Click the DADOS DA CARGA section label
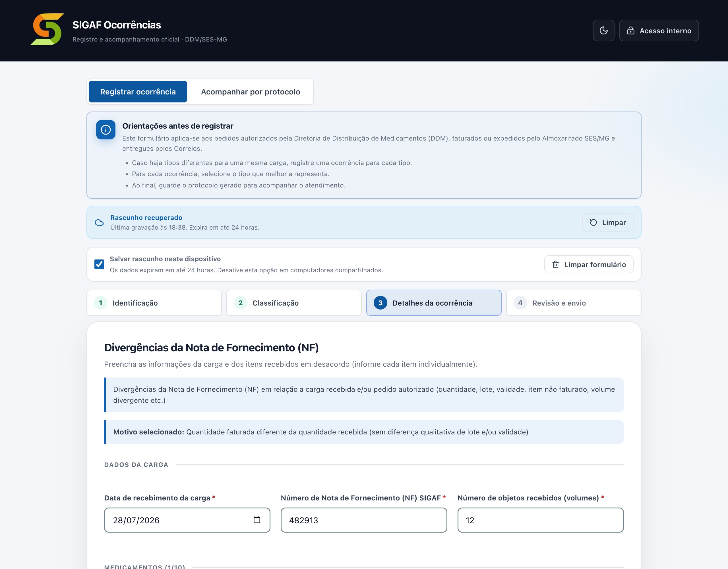The image size is (728, 569). tap(136, 465)
